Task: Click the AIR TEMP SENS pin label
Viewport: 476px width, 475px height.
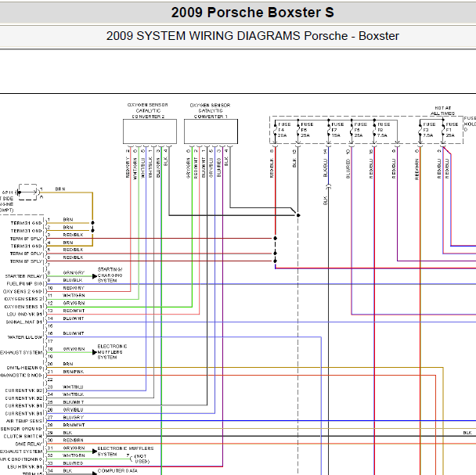Action: (24, 421)
